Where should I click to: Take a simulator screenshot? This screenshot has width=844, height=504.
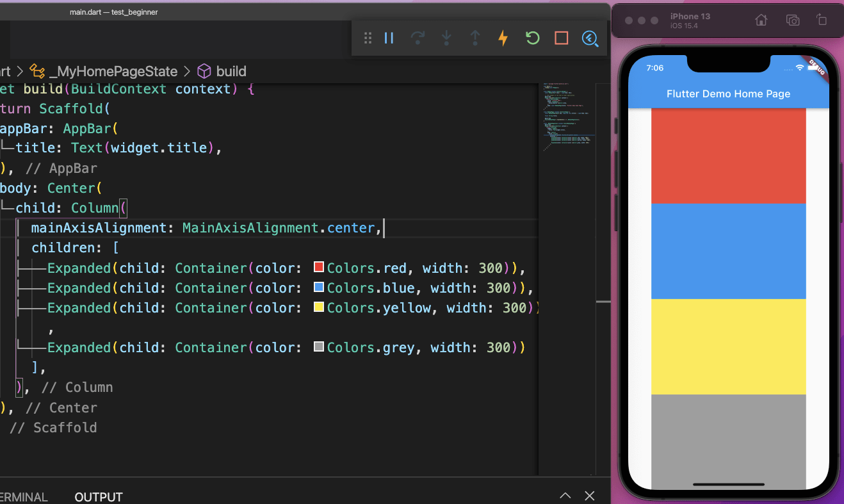(x=792, y=20)
